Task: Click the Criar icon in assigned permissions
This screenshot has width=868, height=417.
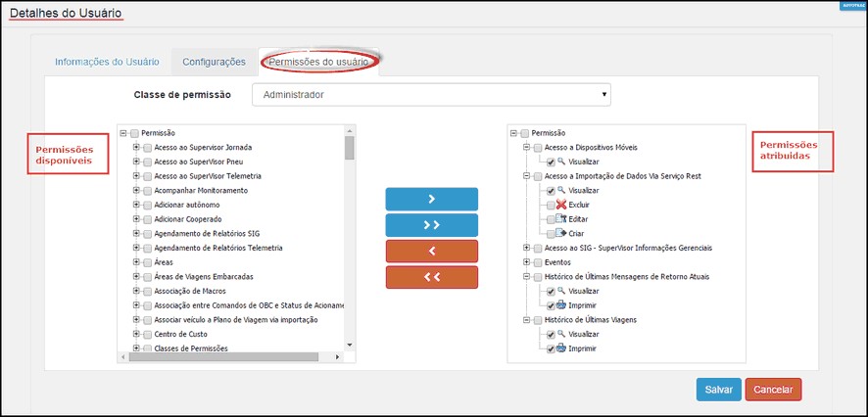Action: (561, 233)
